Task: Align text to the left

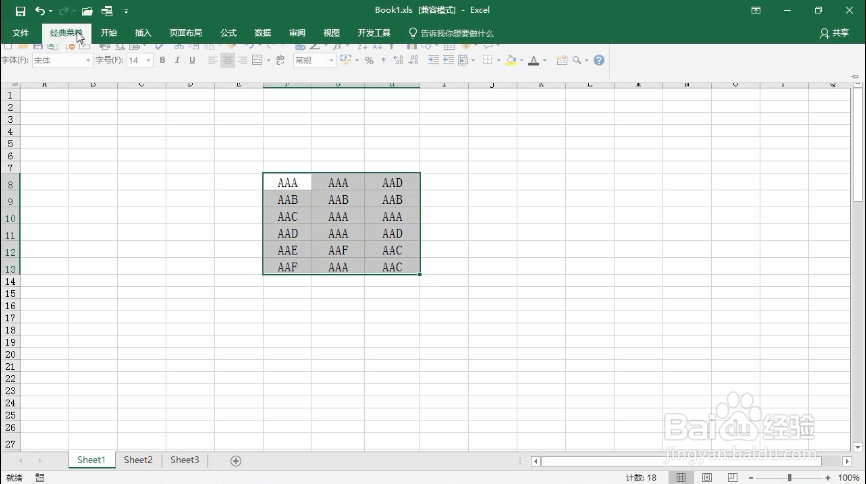Action: [x=212, y=60]
